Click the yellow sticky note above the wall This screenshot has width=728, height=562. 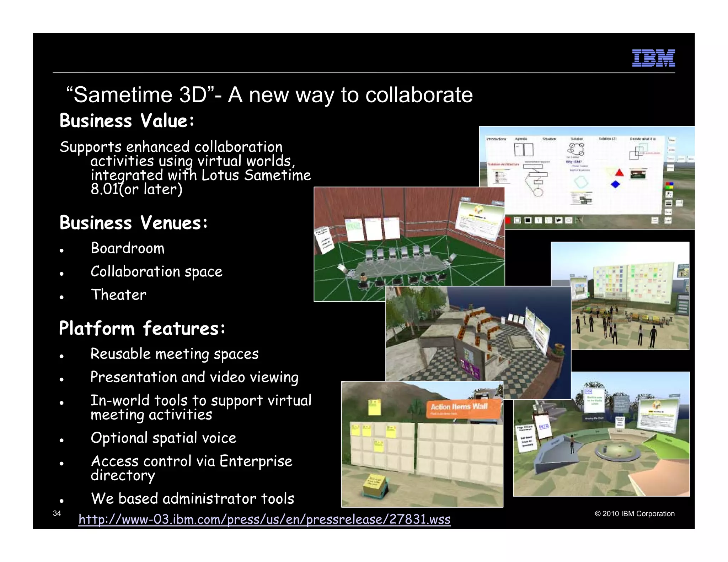374,407
